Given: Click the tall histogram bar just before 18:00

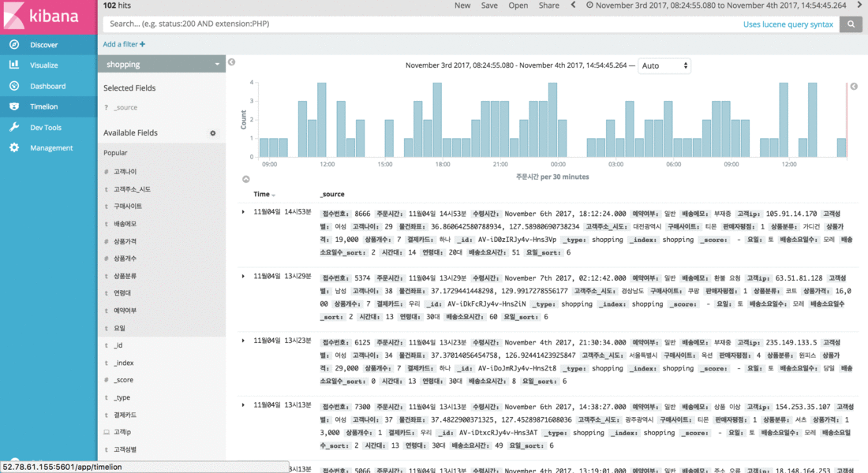Looking at the screenshot, I should pos(437,120).
